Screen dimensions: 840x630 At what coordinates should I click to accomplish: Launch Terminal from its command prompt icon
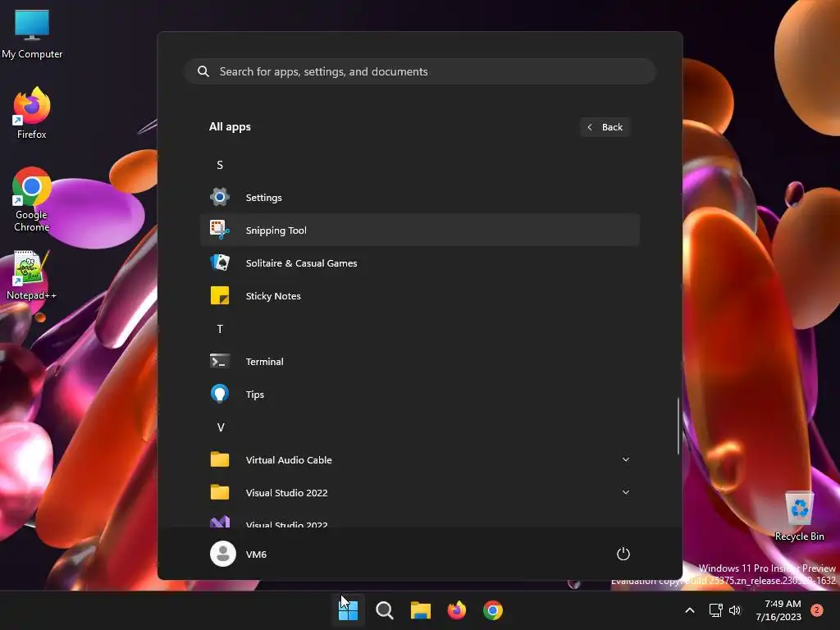220,361
